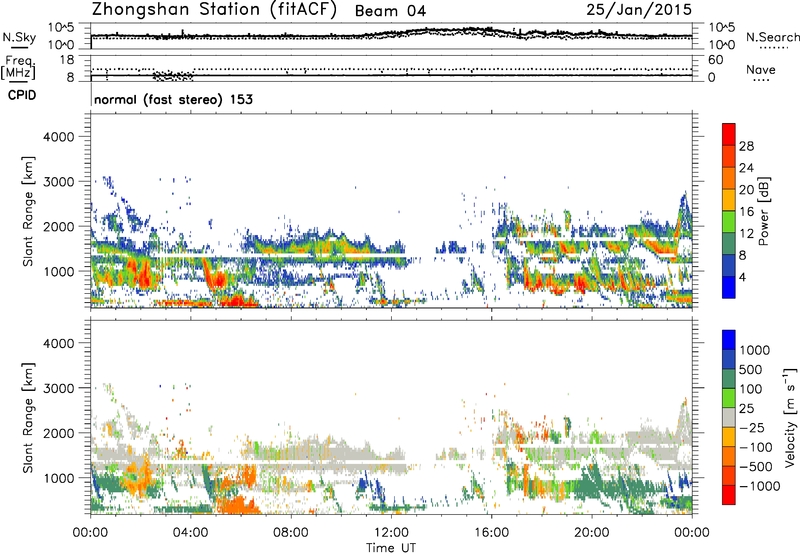The image size is (800, 554).
Task: Pick the dark blue 4–8 dB Power segment
Action: (729, 265)
